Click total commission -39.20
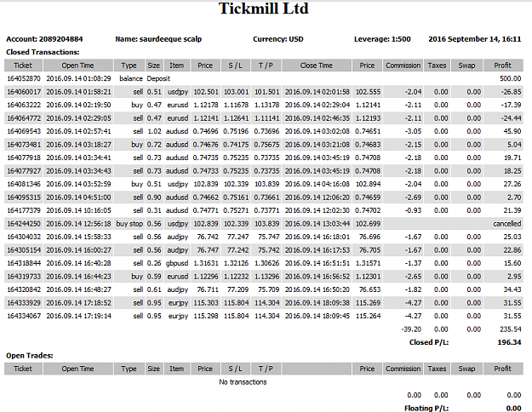This screenshot has width=532, height=412. click(x=411, y=329)
